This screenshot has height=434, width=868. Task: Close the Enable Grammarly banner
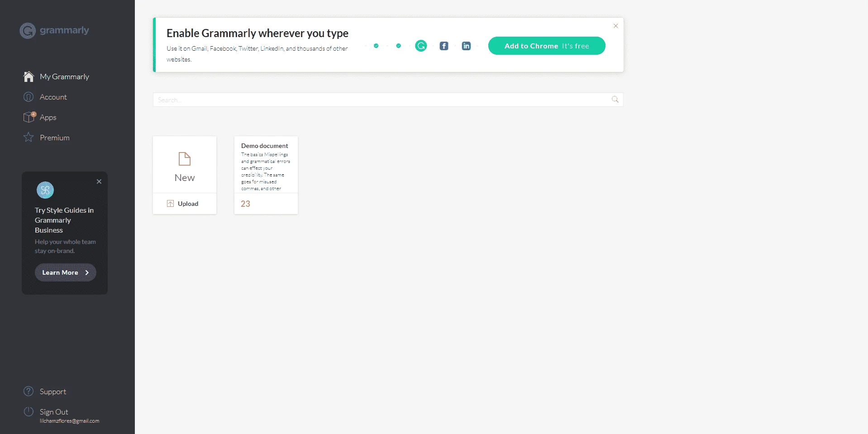616,26
